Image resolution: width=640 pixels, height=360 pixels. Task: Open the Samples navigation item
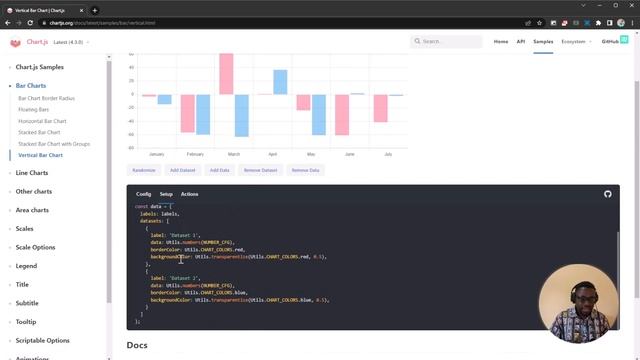click(543, 41)
